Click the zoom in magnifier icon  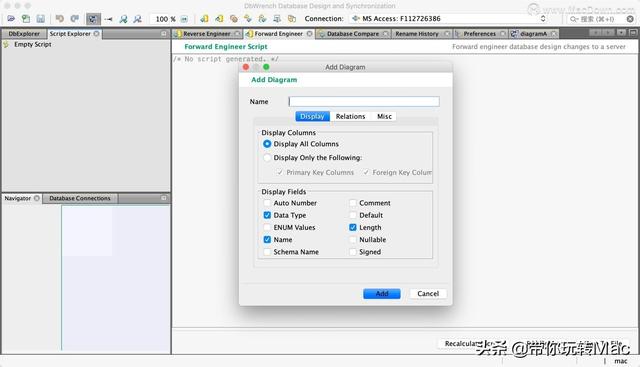pyautogui.click(x=123, y=19)
